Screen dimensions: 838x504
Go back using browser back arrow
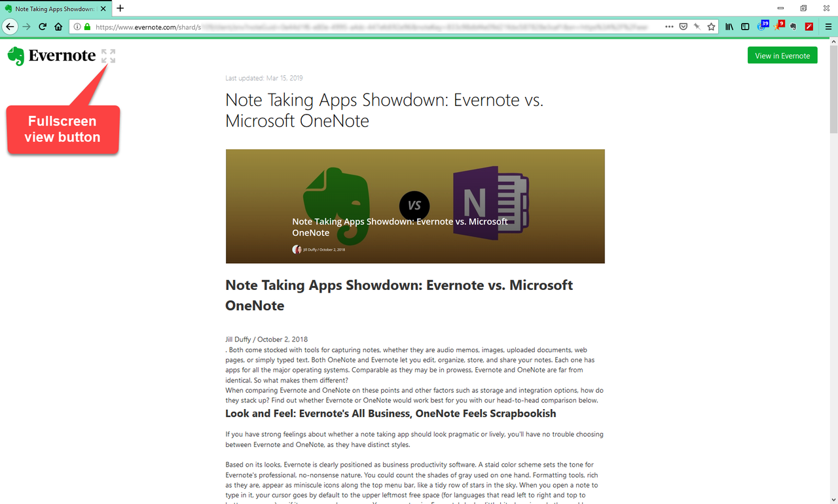tap(10, 27)
